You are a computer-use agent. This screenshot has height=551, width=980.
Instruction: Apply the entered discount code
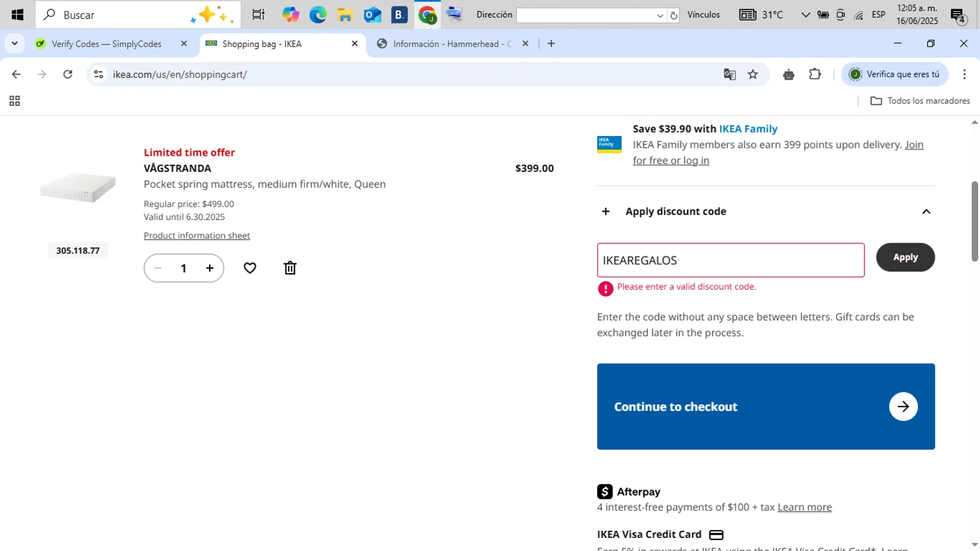(x=905, y=258)
